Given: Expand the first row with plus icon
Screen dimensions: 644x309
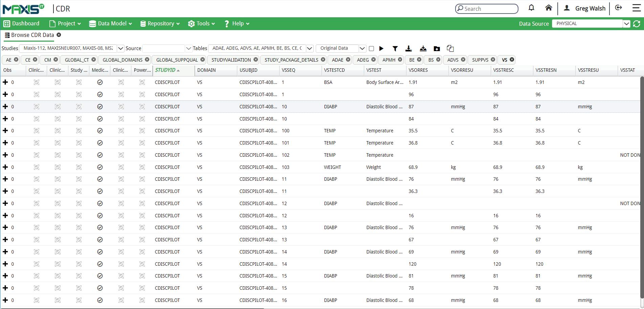Looking at the screenshot, I should click(5, 82).
